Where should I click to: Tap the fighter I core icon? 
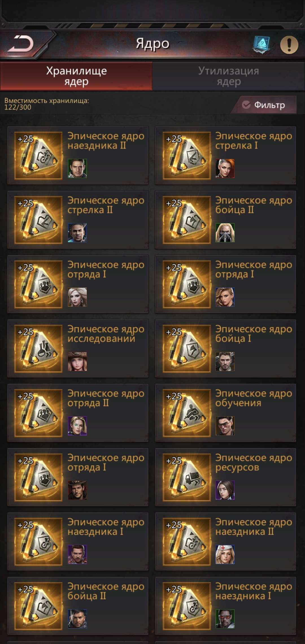point(187,348)
